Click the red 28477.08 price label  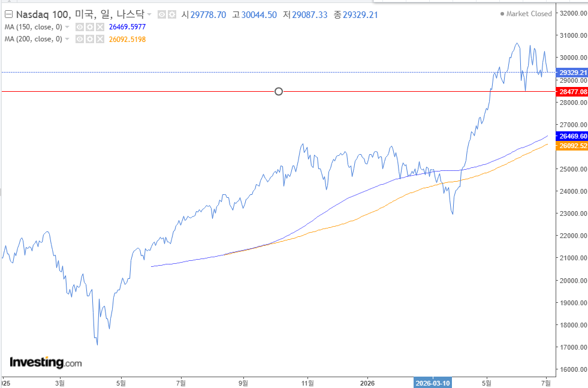click(572, 92)
